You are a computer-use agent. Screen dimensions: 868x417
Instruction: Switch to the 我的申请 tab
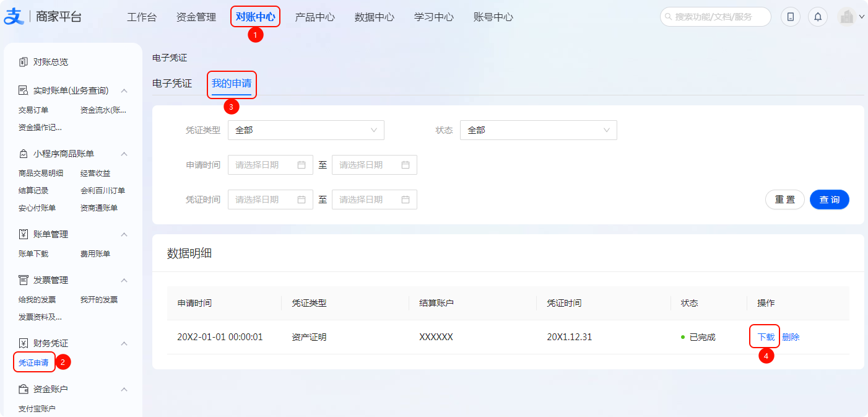tap(232, 83)
